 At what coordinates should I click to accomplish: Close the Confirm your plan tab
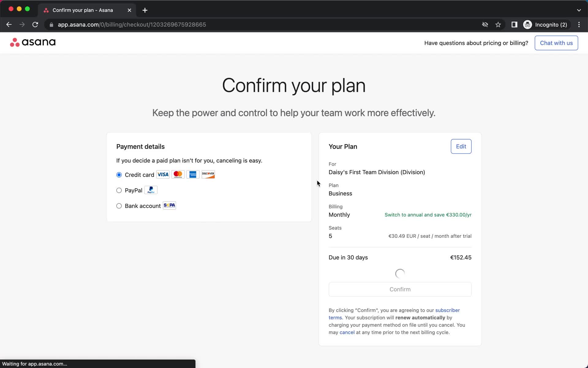[x=129, y=10]
